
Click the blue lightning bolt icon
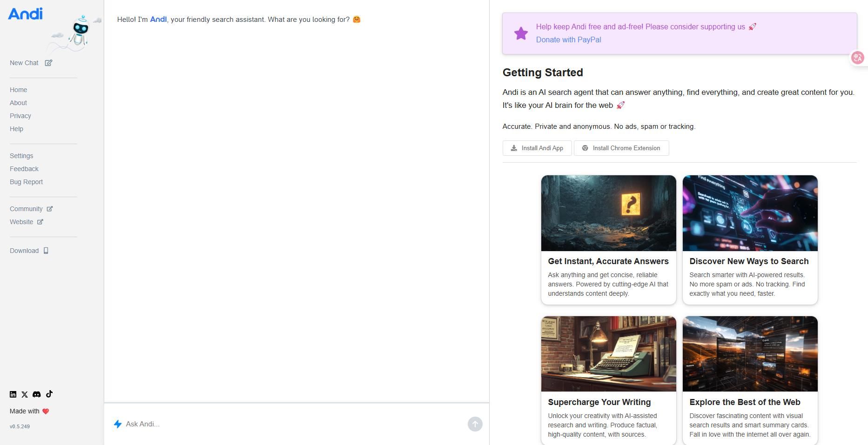pos(118,424)
